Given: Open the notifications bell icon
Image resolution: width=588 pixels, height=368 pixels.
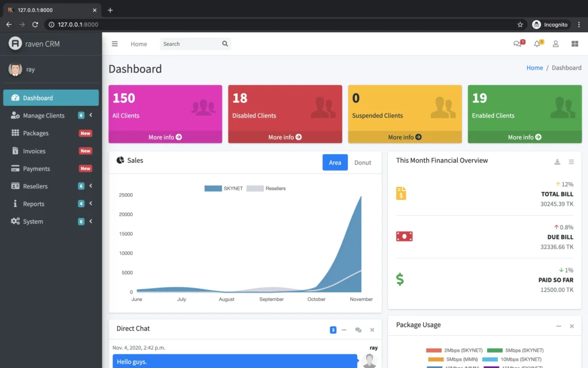Looking at the screenshot, I should click(x=537, y=44).
